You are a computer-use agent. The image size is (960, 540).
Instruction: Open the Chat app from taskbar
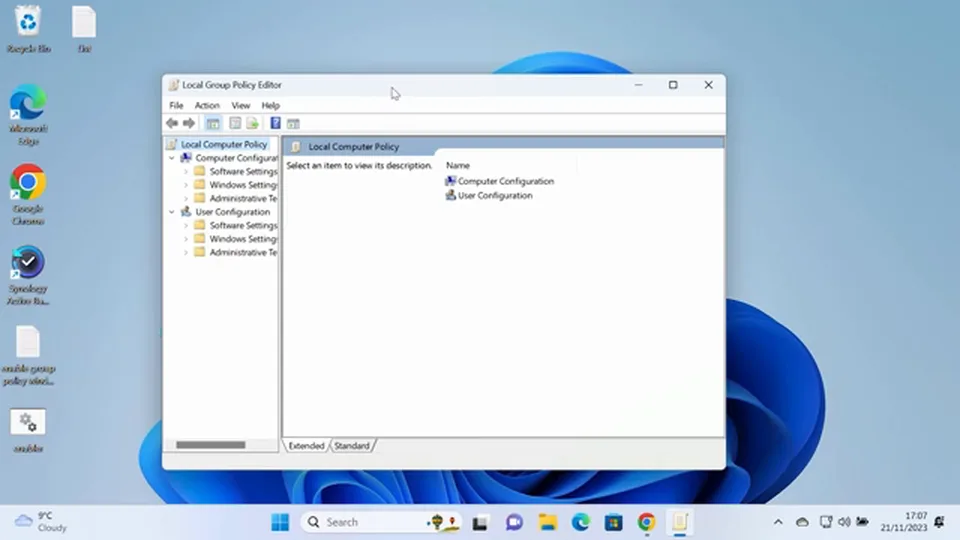pos(514,522)
